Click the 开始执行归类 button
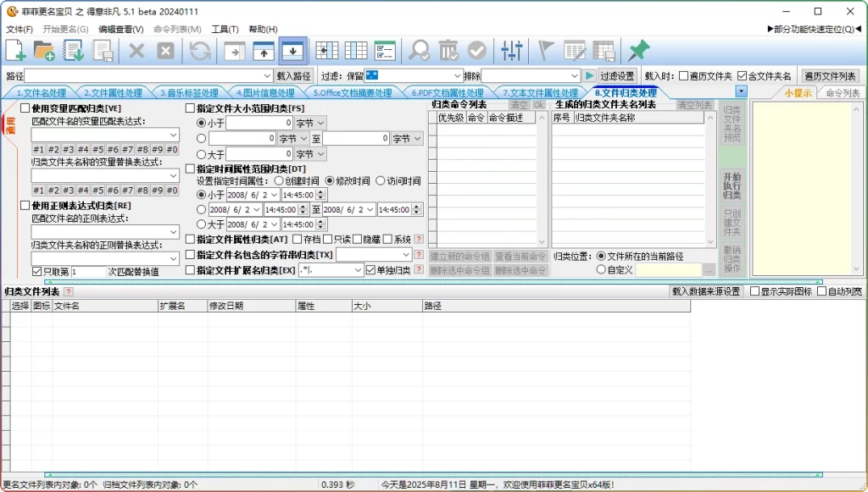The width and height of the screenshot is (868, 492). coord(732,185)
